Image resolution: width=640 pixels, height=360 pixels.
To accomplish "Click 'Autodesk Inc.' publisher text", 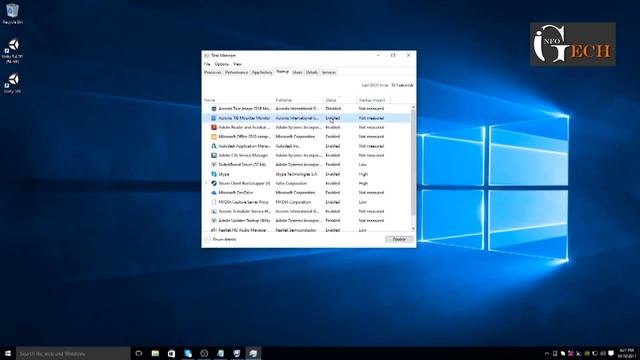I will point(287,146).
